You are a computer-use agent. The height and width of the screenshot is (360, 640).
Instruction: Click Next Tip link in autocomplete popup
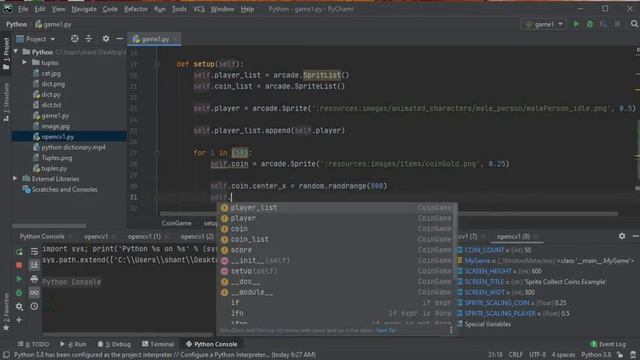386,330
